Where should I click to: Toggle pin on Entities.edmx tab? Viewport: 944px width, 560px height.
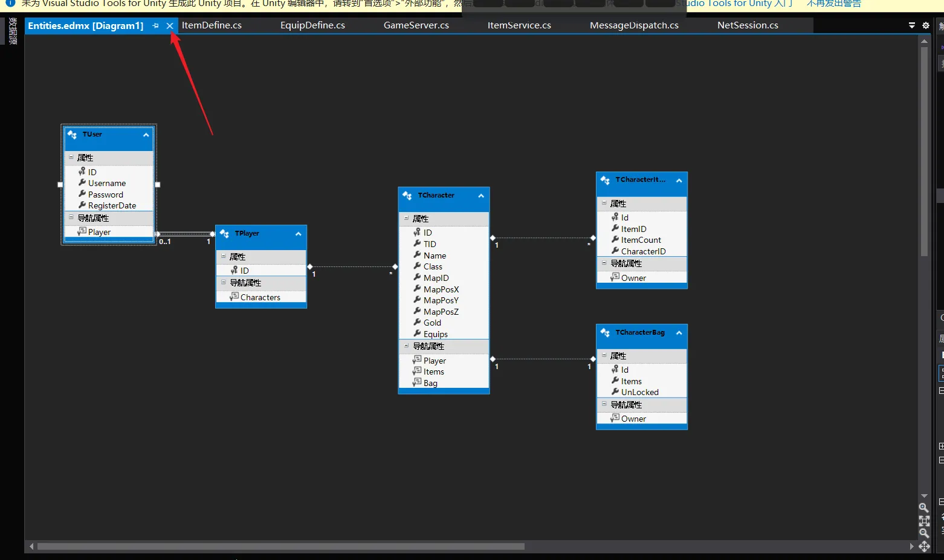pyautogui.click(x=156, y=25)
